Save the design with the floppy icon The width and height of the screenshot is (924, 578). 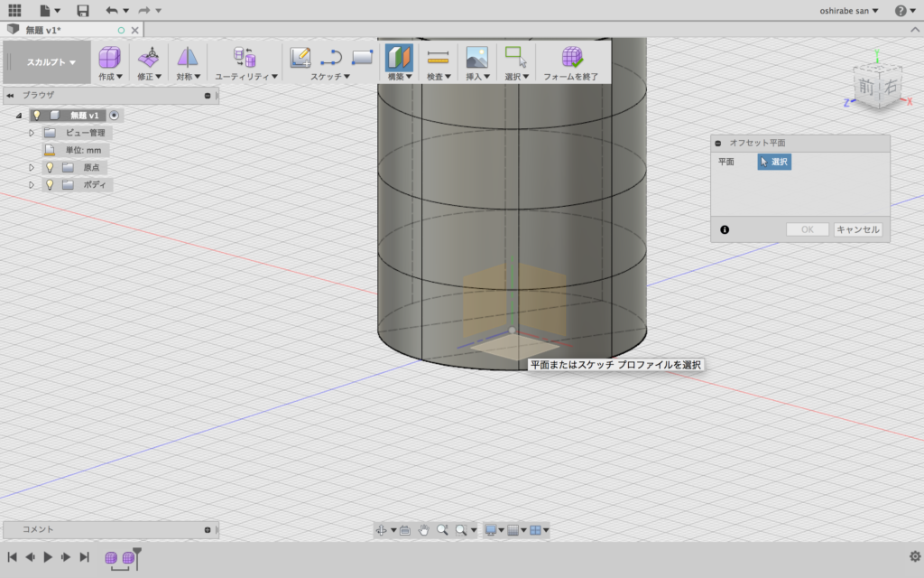click(x=82, y=10)
